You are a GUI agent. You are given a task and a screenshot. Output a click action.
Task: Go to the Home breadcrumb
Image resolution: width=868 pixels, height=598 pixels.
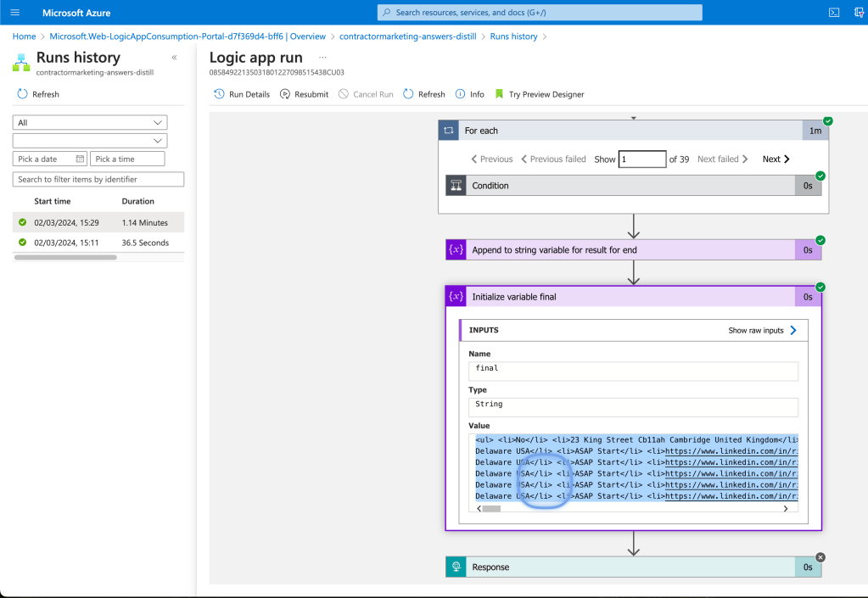[25, 36]
